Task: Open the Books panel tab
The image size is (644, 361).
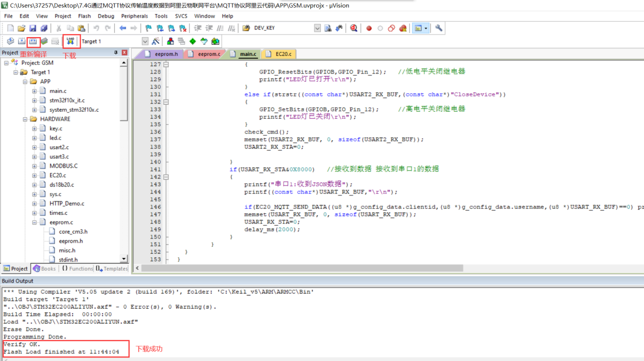Action: 44,269
